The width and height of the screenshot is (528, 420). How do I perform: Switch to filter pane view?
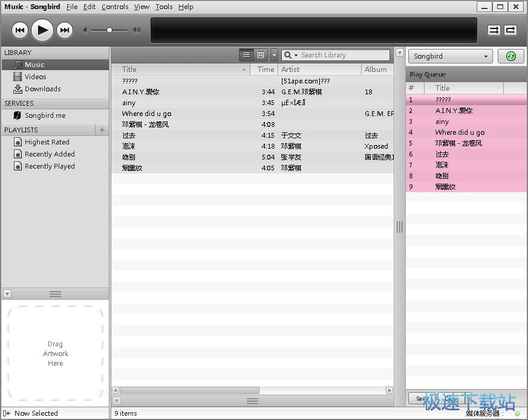coord(261,55)
